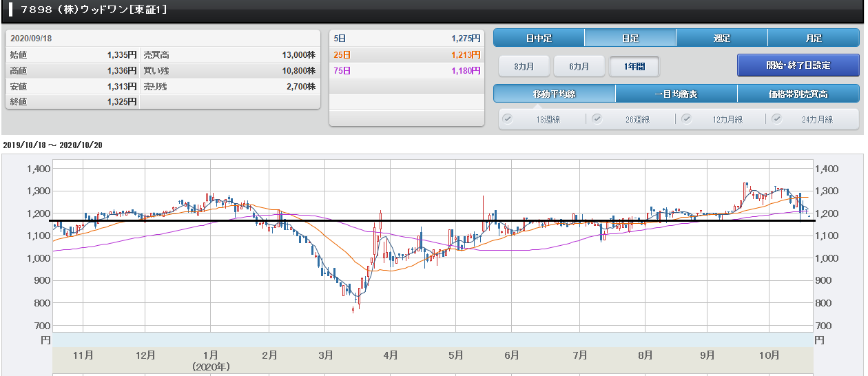Enable the 12カ月線 moving average checkbox
This screenshot has height=376, width=868.
tap(686, 118)
